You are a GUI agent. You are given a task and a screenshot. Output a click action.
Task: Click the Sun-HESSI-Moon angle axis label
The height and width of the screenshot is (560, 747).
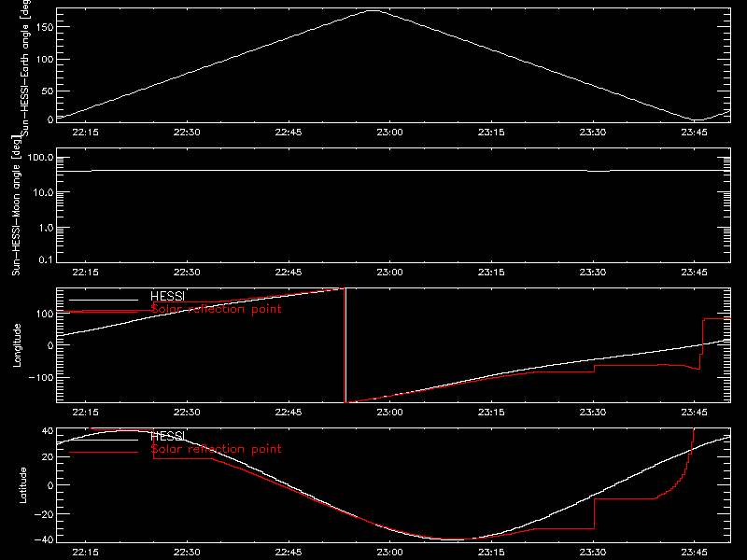pyautogui.click(x=16, y=206)
